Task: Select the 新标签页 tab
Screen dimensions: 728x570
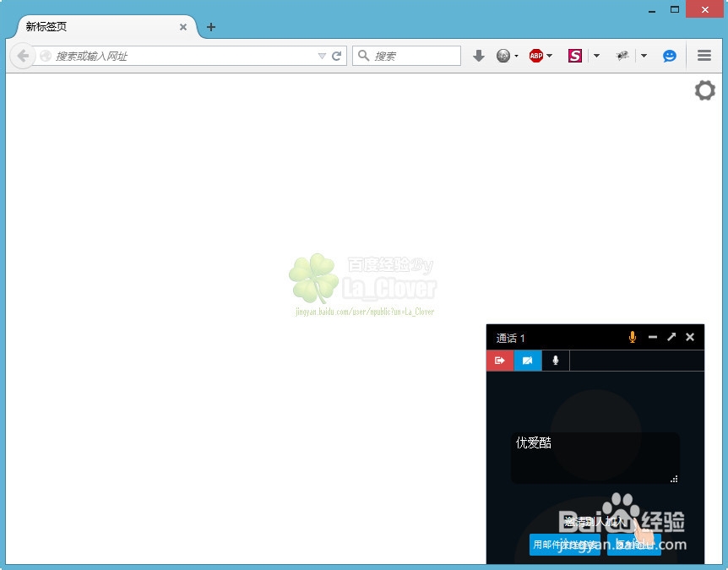Action: point(106,27)
